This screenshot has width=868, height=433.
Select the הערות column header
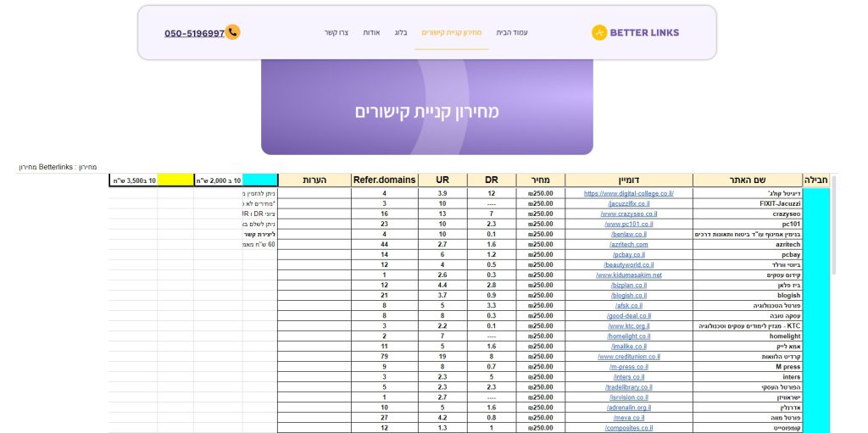314,180
